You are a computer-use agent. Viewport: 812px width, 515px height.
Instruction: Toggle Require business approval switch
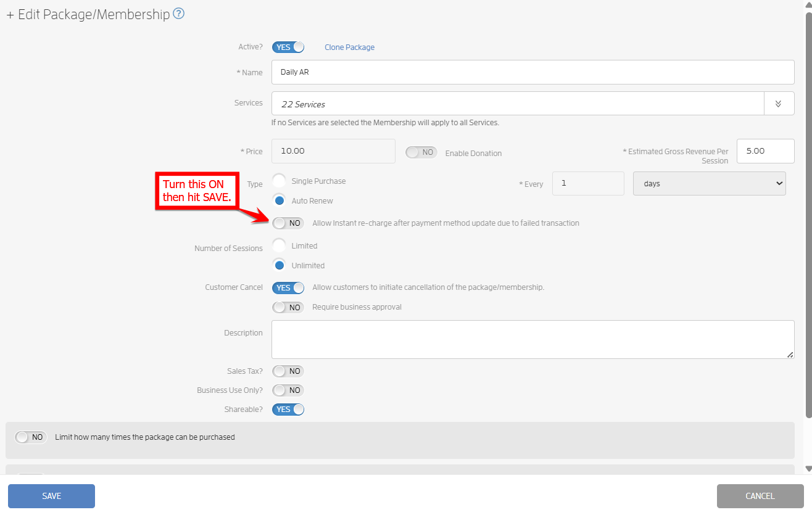pyautogui.click(x=288, y=307)
